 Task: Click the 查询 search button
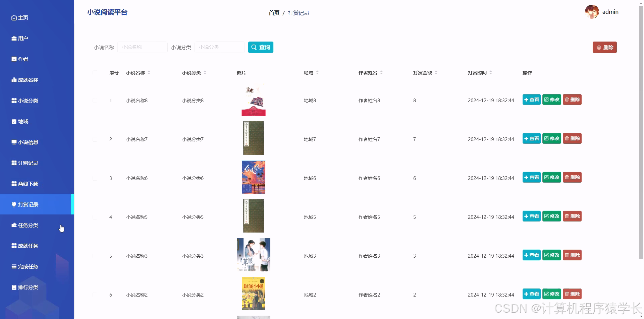[261, 47]
